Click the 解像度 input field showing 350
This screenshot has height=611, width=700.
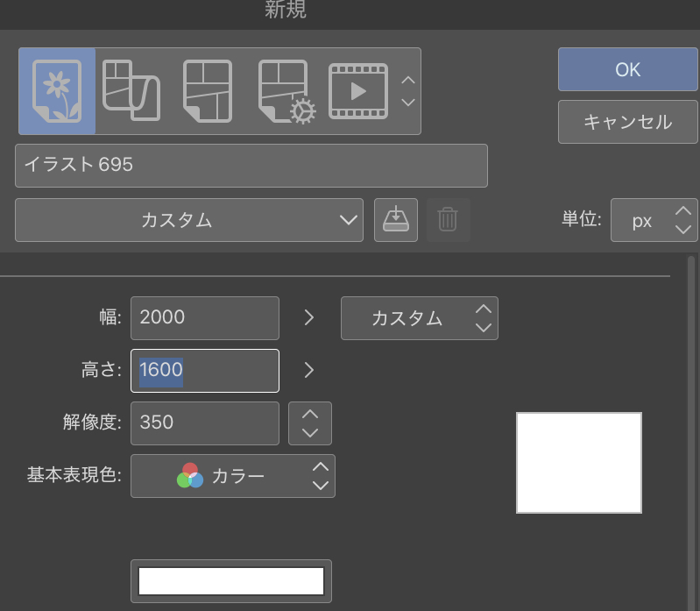click(204, 423)
